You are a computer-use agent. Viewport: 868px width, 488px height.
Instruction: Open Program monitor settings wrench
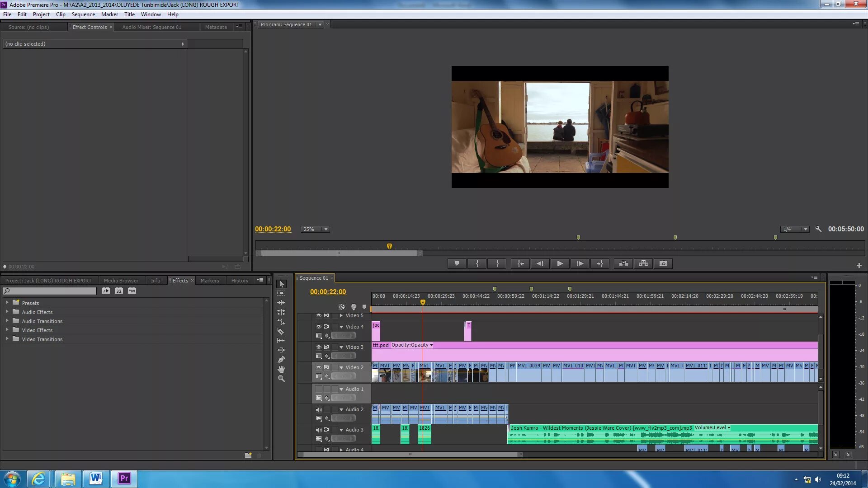coord(818,229)
